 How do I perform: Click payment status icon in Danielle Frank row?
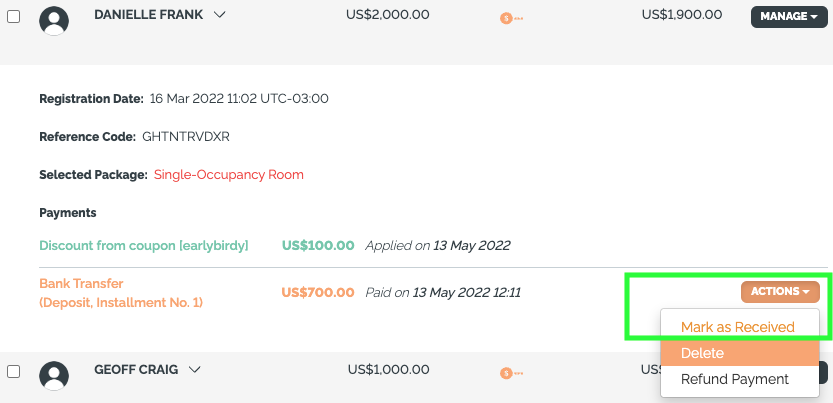(511, 19)
